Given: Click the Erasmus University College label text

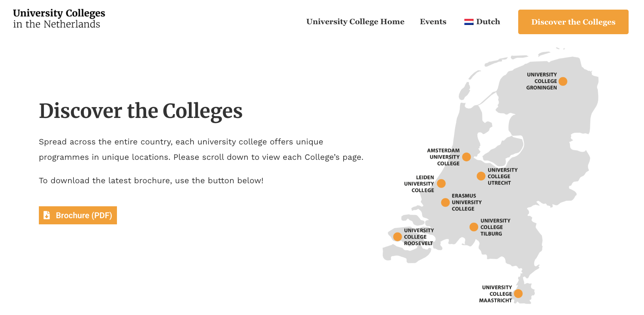Looking at the screenshot, I should click(x=466, y=202).
